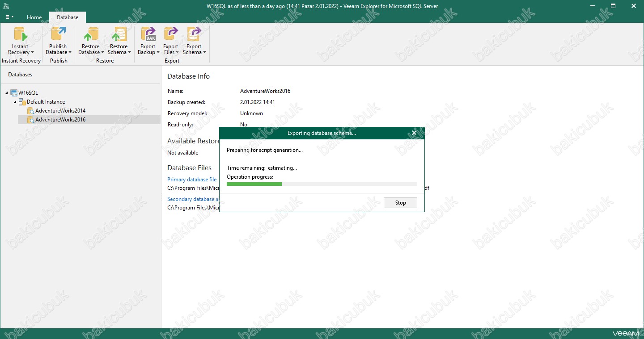This screenshot has width=644, height=339.
Task: Click the Read-only No value
Action: coord(244,125)
